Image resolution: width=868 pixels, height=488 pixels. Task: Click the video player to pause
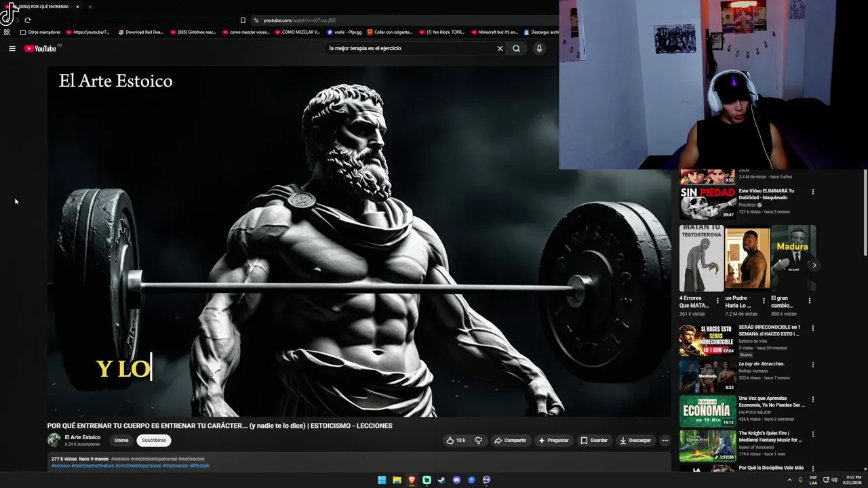tap(359, 241)
